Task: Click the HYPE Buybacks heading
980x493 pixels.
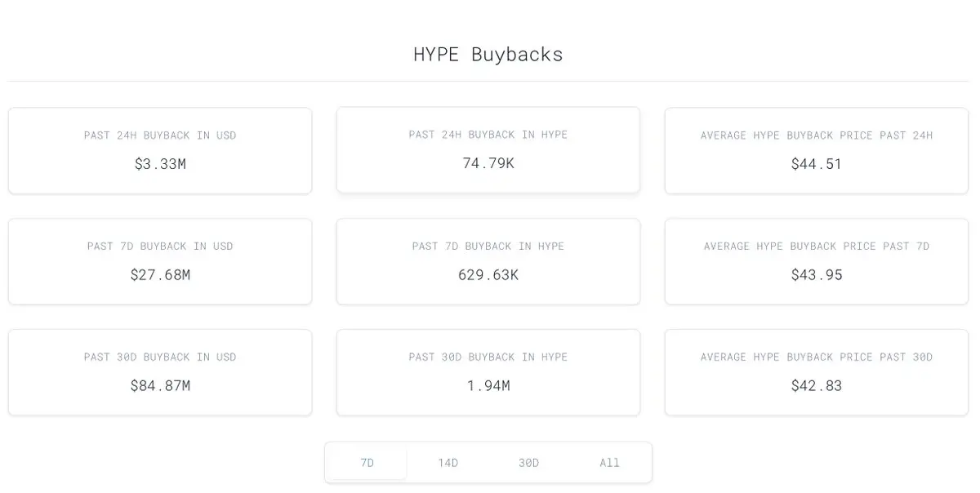Action: point(488,55)
